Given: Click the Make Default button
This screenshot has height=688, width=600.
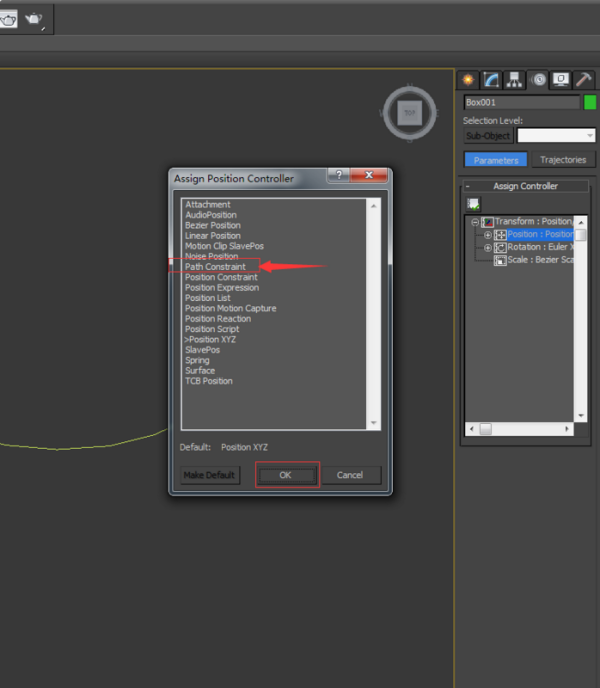Looking at the screenshot, I should pyautogui.click(x=209, y=475).
